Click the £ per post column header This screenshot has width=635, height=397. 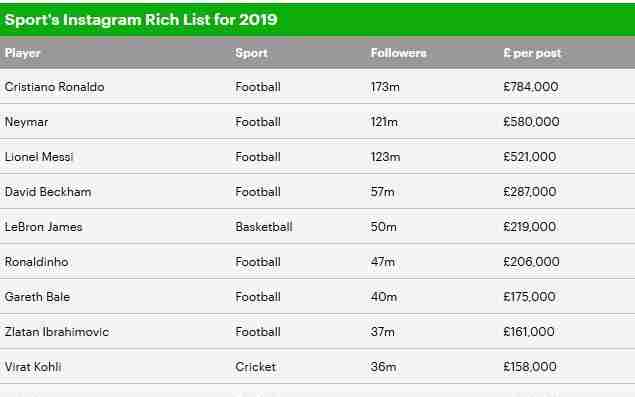pyautogui.click(x=532, y=53)
